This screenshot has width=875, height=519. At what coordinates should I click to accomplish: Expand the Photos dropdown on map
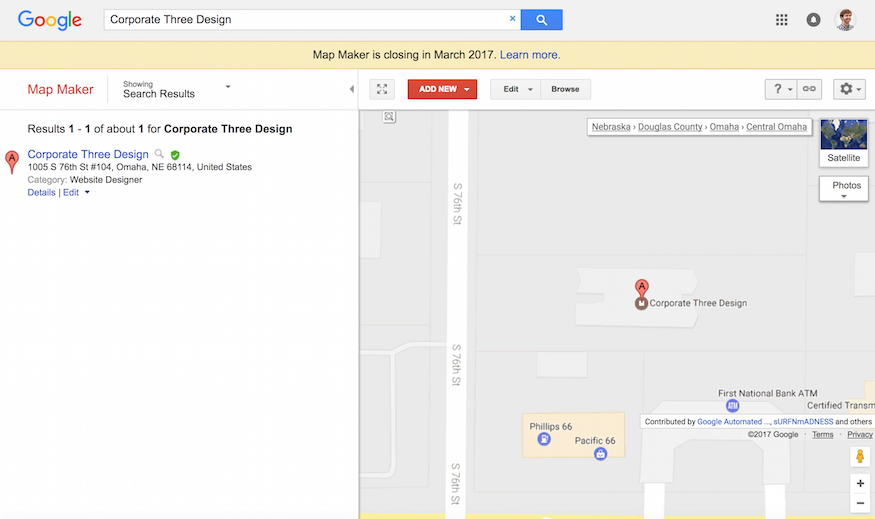(844, 189)
